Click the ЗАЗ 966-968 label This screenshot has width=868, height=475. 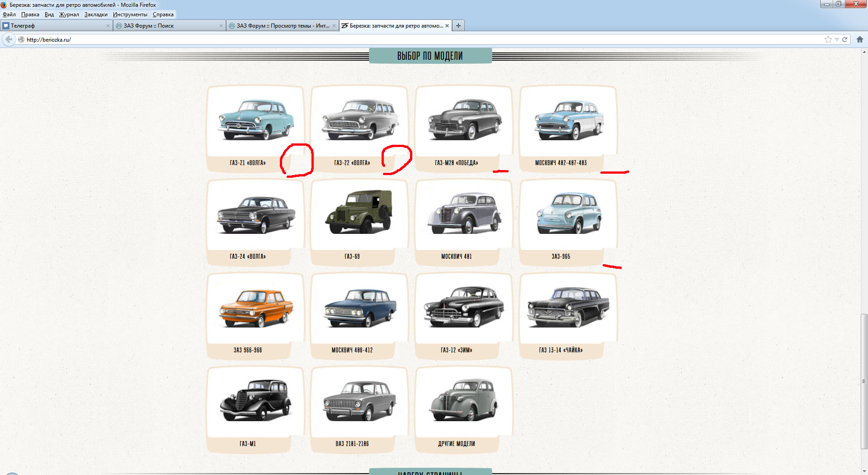click(248, 350)
